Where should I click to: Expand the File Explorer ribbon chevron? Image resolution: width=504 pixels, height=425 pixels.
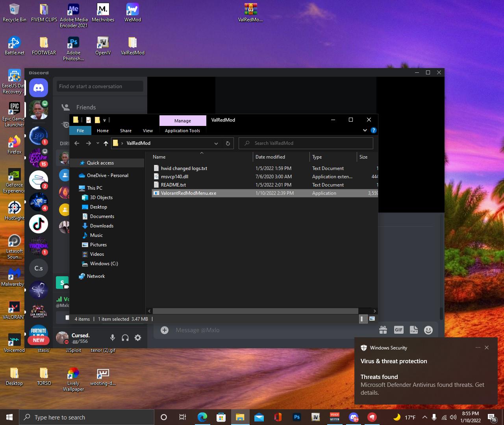[x=365, y=130]
